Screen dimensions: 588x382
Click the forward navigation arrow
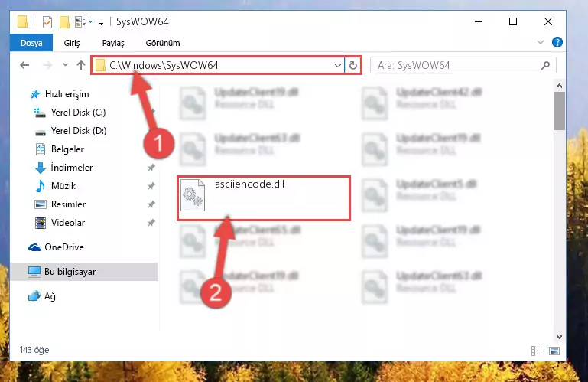click(47, 65)
